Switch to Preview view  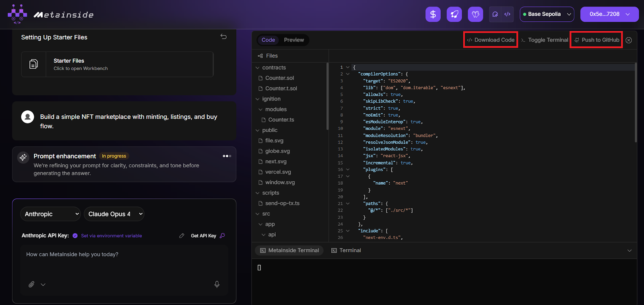click(x=294, y=40)
